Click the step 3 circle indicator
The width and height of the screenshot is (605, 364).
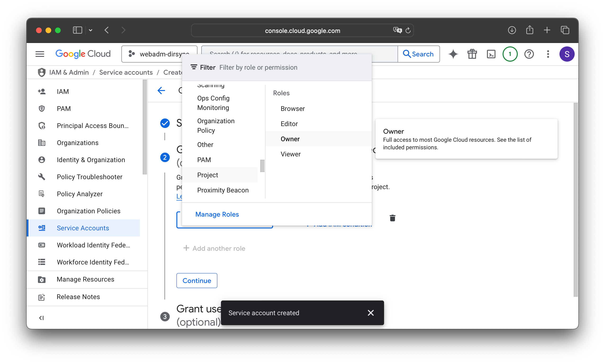click(165, 316)
